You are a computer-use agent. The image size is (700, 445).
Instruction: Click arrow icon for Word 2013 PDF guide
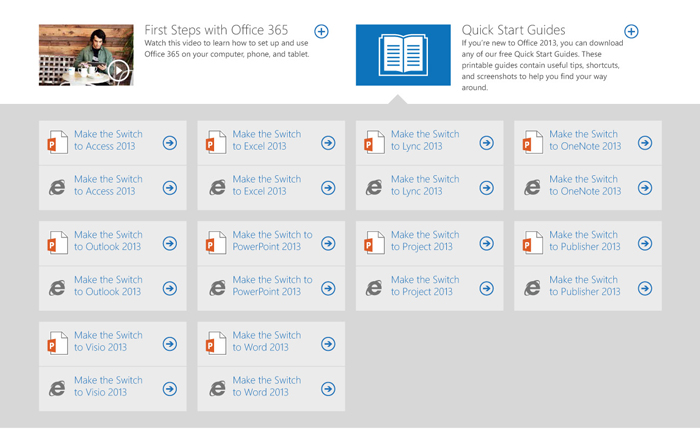[328, 344]
